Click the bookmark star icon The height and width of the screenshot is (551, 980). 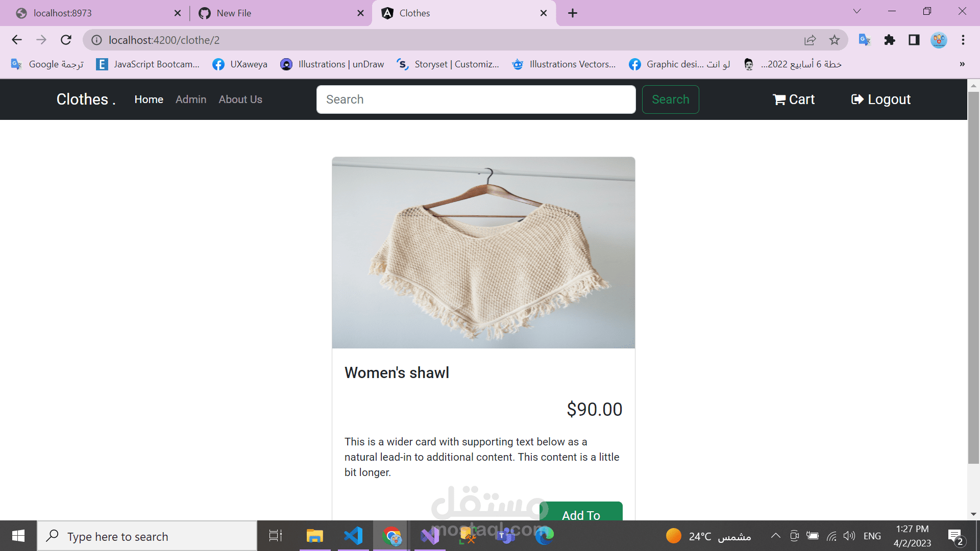click(835, 40)
